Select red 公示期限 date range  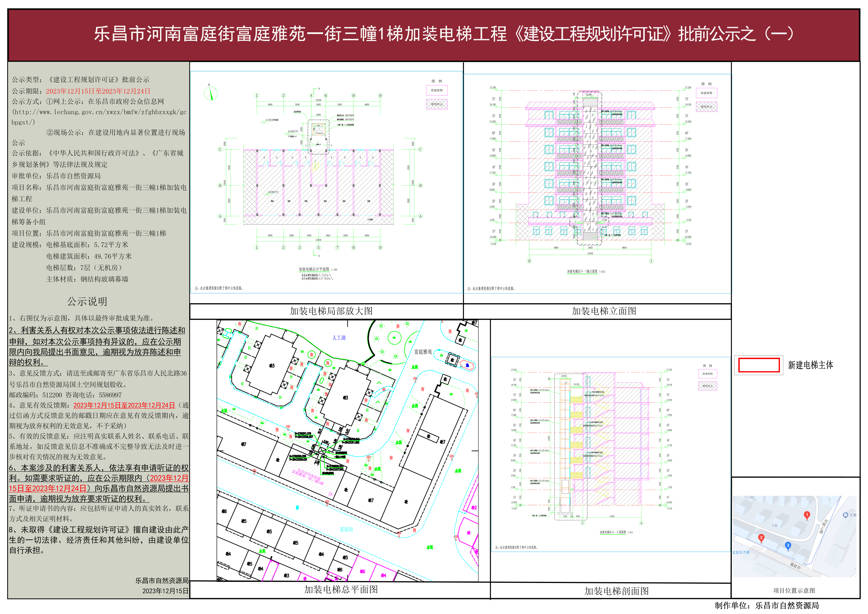click(x=98, y=91)
